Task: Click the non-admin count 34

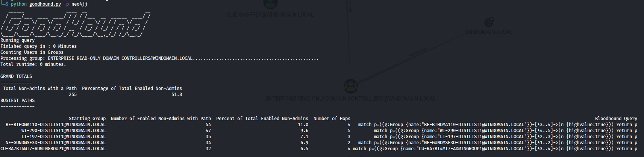Action: (208, 143)
